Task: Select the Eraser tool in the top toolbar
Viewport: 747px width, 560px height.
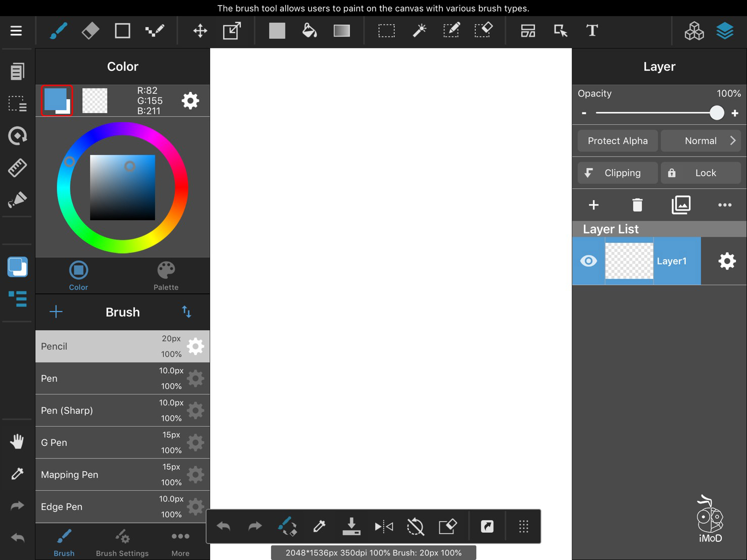Action: point(90,30)
